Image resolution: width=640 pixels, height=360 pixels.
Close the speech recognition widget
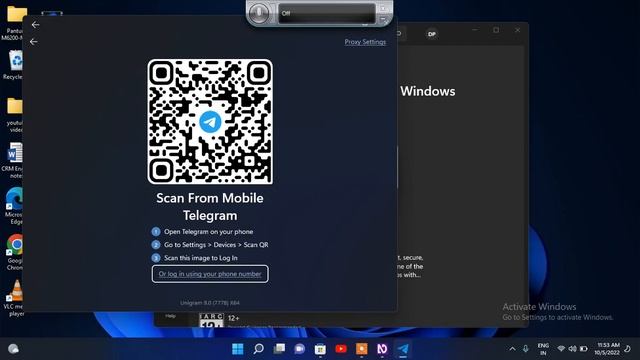pyautogui.click(x=383, y=8)
